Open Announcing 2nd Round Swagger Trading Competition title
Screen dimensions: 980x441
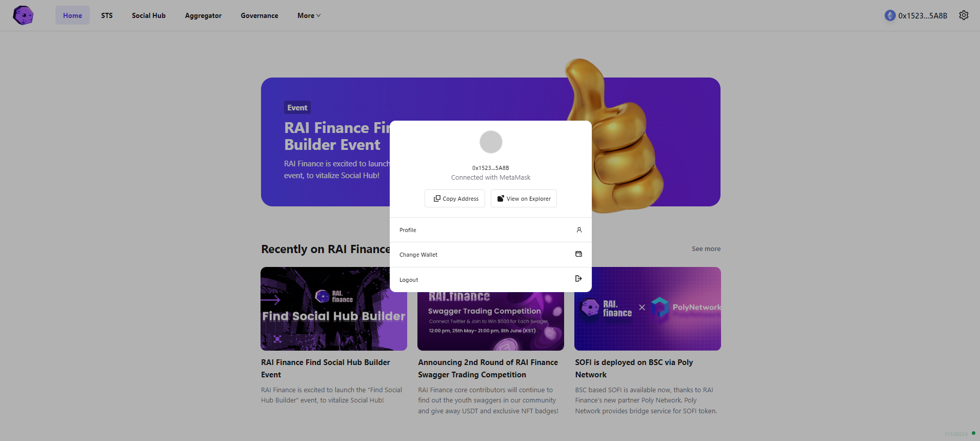[488, 369]
